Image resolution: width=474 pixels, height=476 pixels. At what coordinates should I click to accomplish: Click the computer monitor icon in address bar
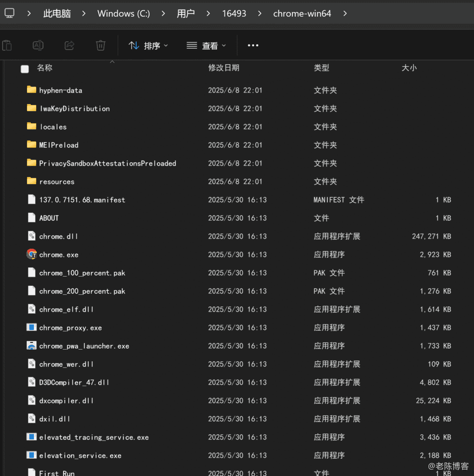pyautogui.click(x=9, y=13)
